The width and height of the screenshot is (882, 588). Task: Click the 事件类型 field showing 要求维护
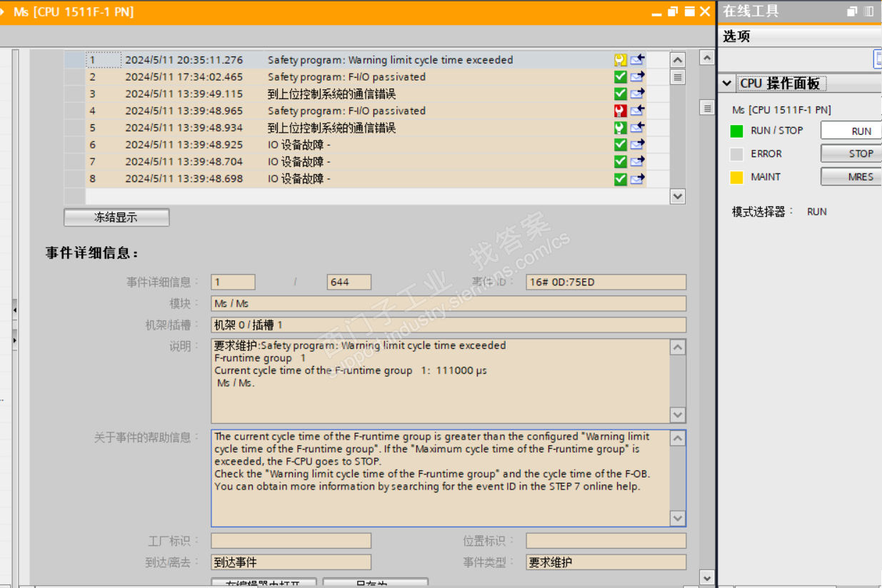[x=606, y=562]
